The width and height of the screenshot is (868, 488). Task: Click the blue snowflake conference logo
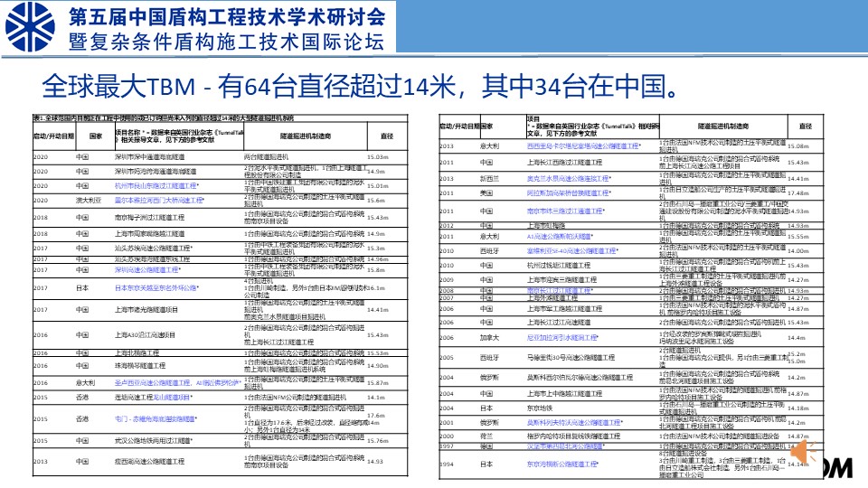click(x=29, y=26)
